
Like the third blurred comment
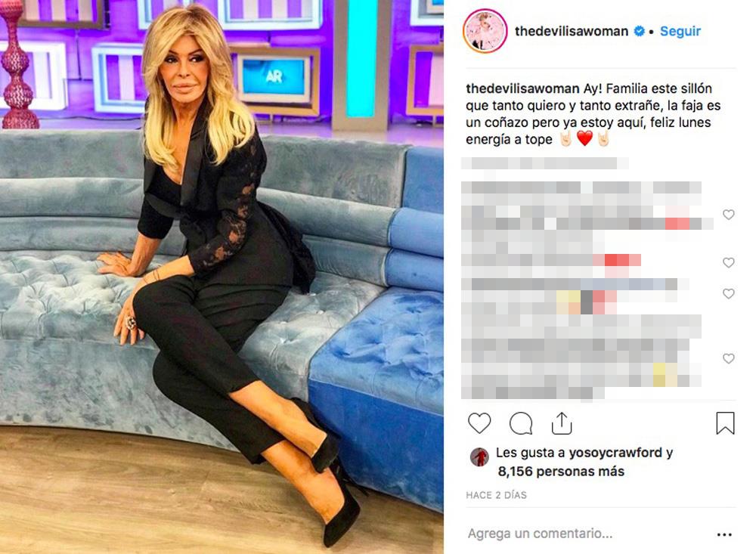[729, 294]
